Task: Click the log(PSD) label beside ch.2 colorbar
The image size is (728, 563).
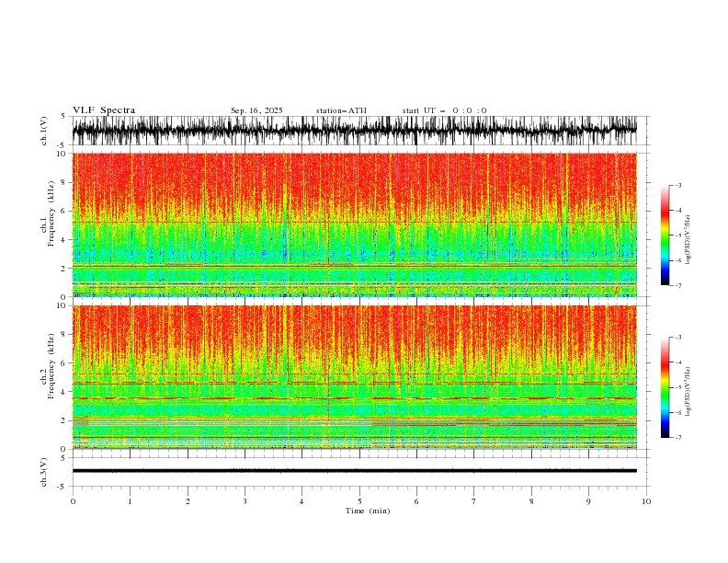Action: 688,392
